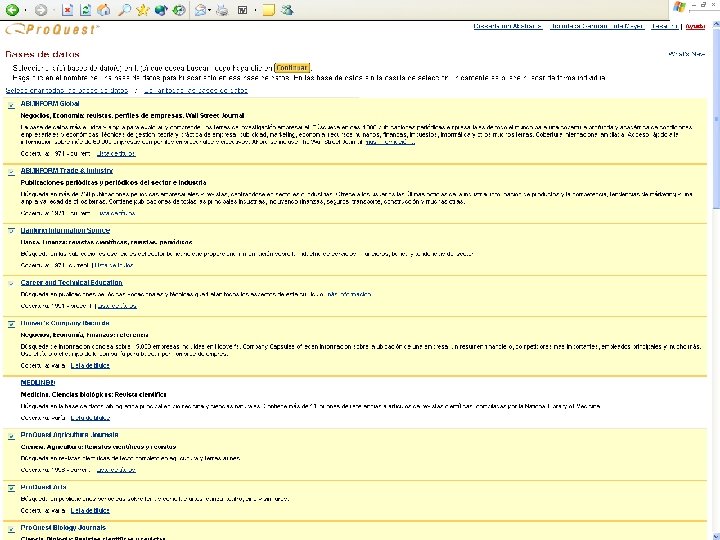Toggle the ProQuest Arts checkbox

[11, 488]
